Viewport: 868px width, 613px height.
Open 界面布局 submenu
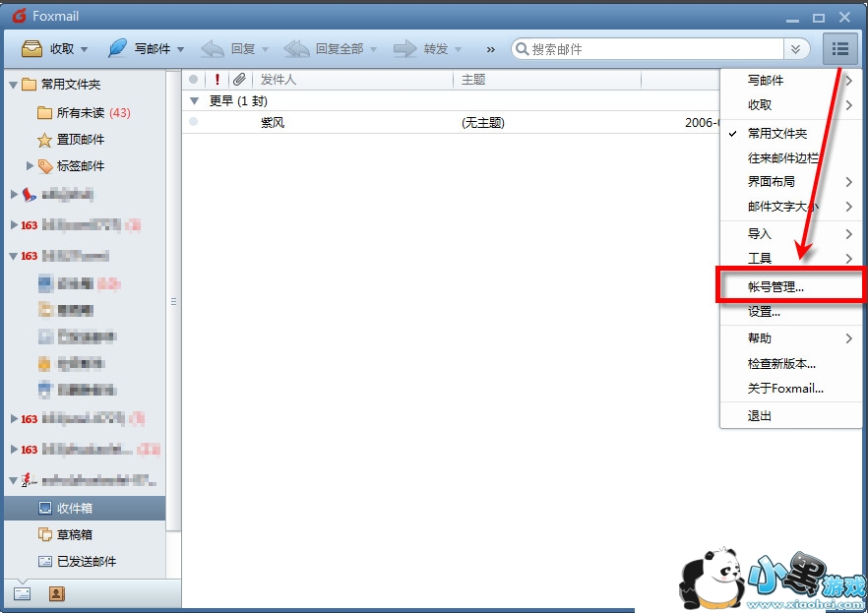(x=790, y=181)
